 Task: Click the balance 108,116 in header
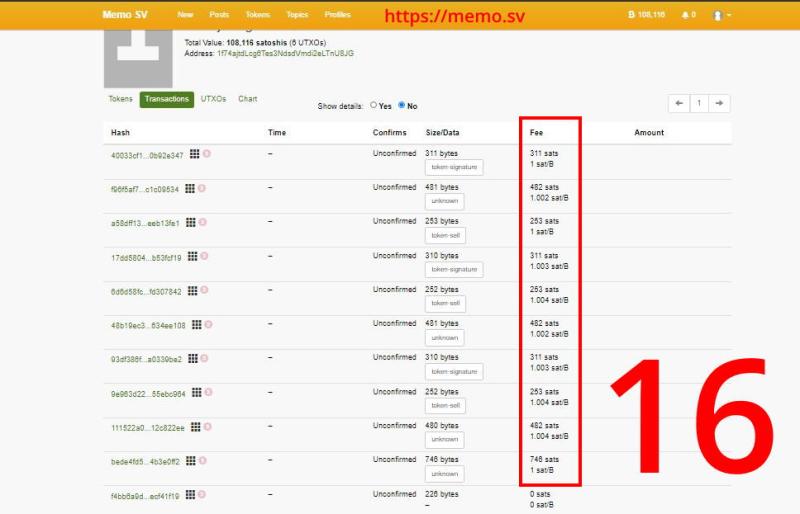tap(646, 15)
